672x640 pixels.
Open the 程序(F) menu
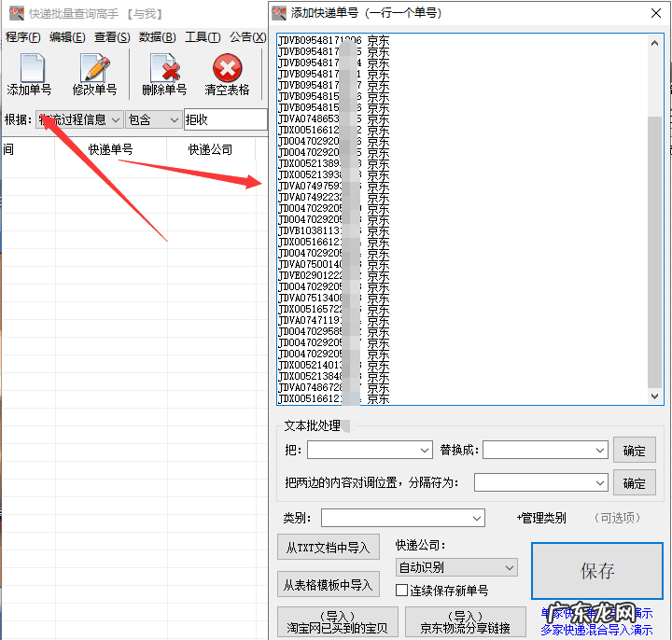[x=23, y=37]
